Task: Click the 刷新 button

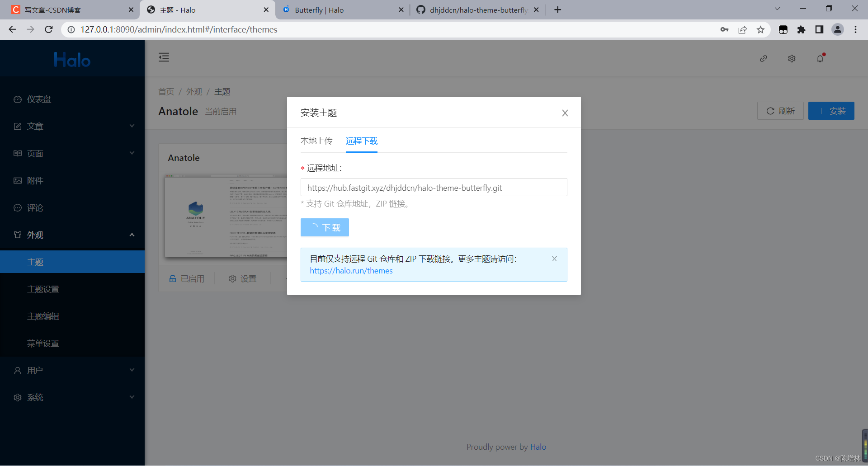Action: (x=780, y=111)
